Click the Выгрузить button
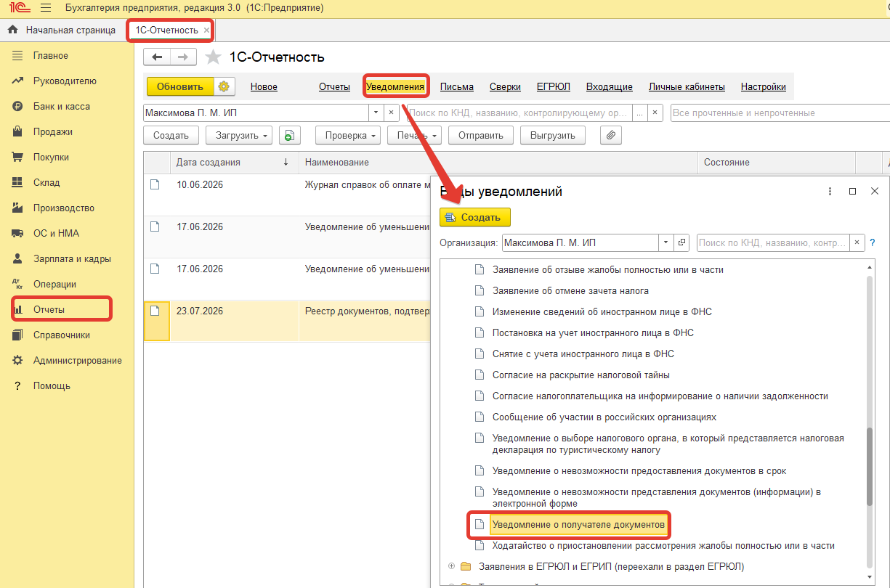 (553, 136)
